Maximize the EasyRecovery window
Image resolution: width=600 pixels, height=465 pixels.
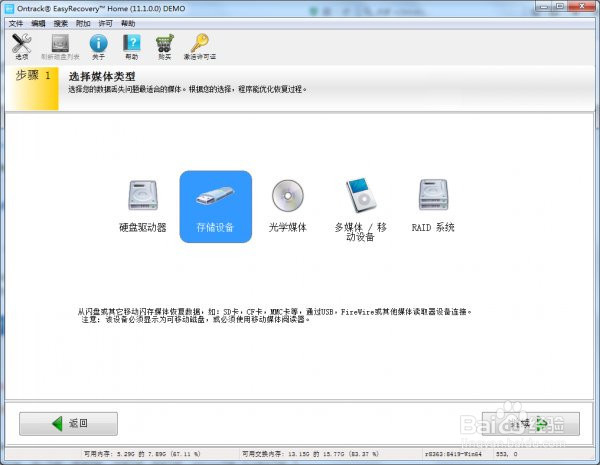(560, 6)
